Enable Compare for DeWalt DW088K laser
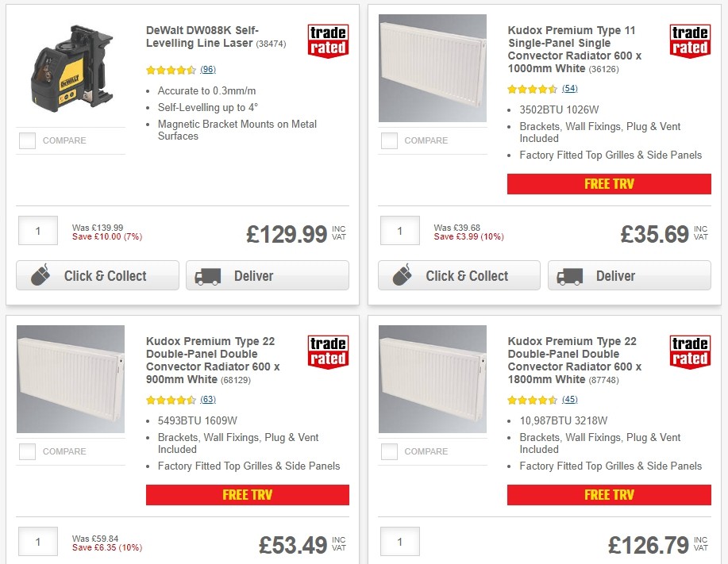The height and width of the screenshot is (564, 728). point(26,140)
